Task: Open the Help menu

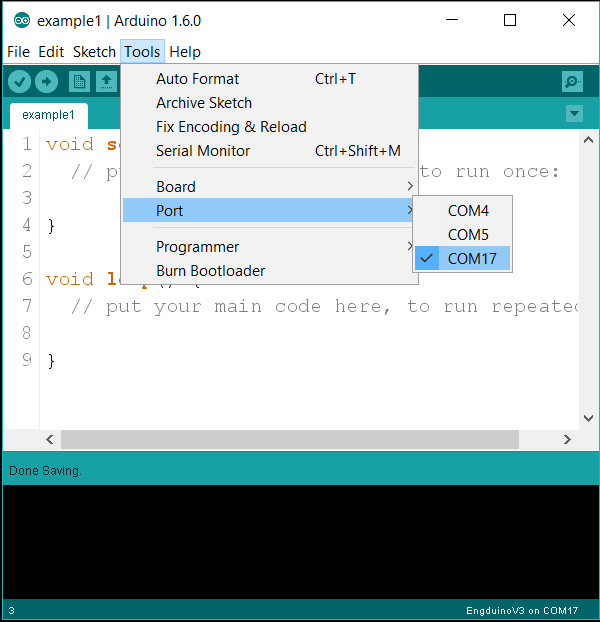Action: point(185,52)
